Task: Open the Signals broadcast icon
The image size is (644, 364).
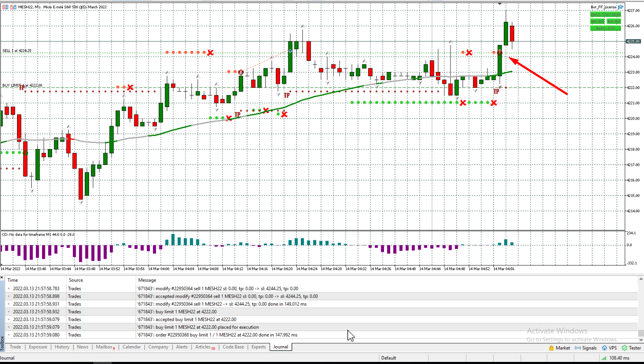Action: 578,348
